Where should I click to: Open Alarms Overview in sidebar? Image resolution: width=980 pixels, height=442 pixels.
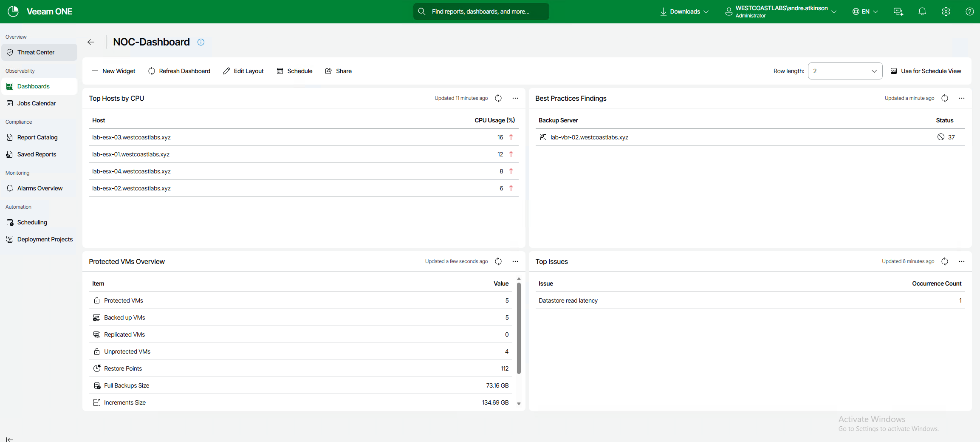(40, 188)
